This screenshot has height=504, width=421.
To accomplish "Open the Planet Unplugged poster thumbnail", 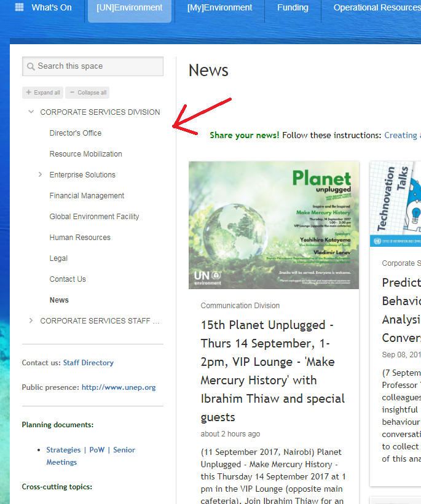I will coord(273,225).
